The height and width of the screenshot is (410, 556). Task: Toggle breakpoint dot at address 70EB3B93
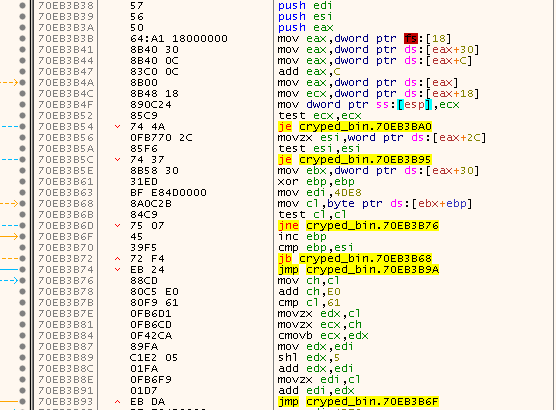tap(22, 401)
